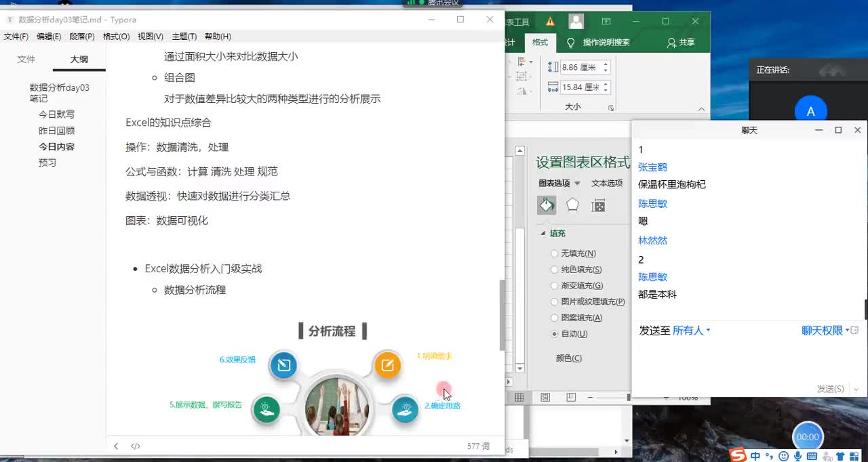
Task: Click the 00:00 recording timer bubble
Action: tap(808, 437)
